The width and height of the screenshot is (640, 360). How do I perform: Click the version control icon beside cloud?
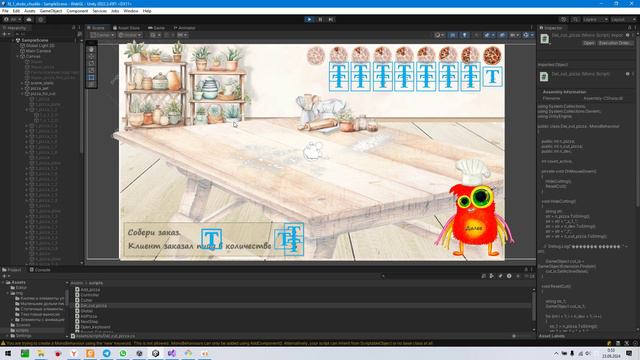(41, 19)
